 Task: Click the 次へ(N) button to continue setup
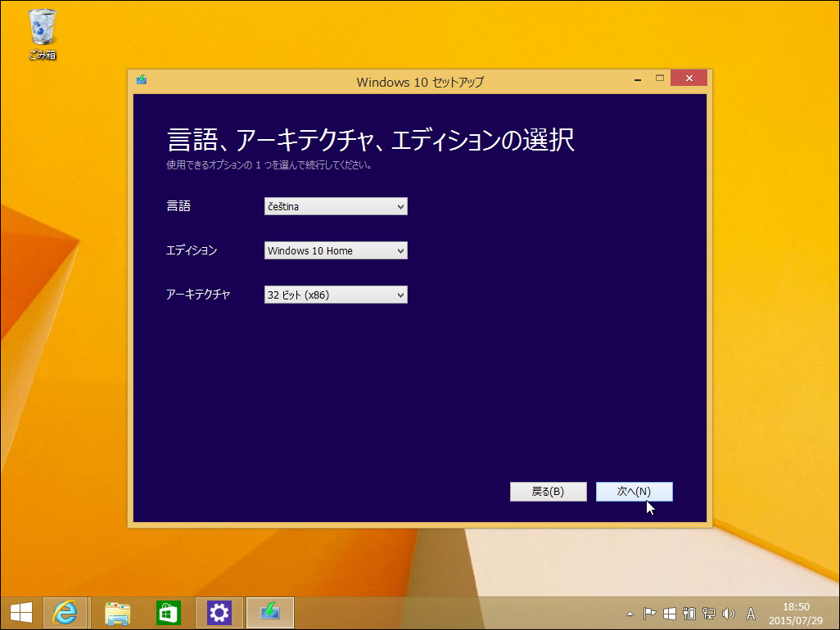(x=635, y=491)
